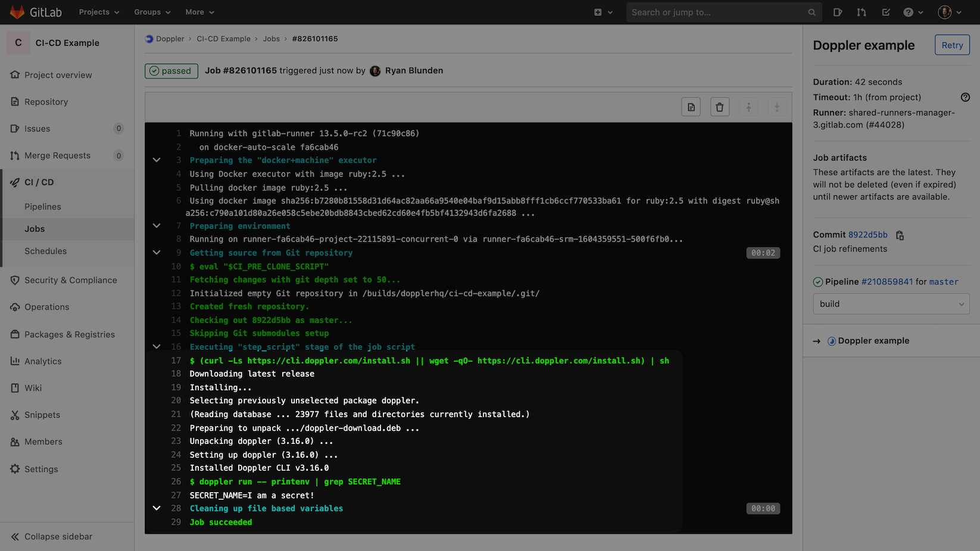980x551 pixels.
Task: Collapse Getting source from Git repository section
Action: click(157, 253)
